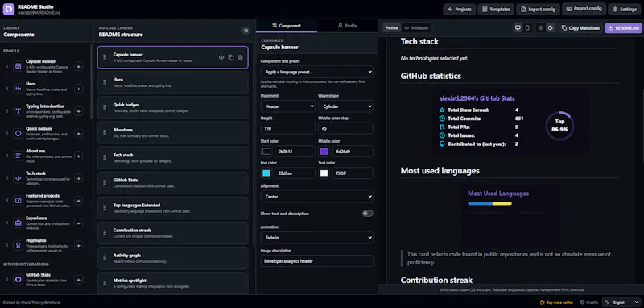
Task: Add Quick badges from the library with plus
Action: pyautogui.click(x=78, y=133)
